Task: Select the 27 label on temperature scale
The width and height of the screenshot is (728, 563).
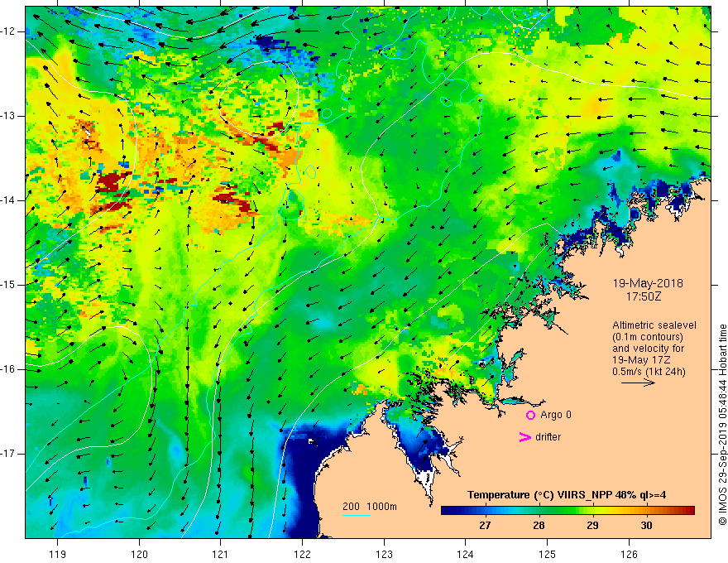Action: coord(485,526)
